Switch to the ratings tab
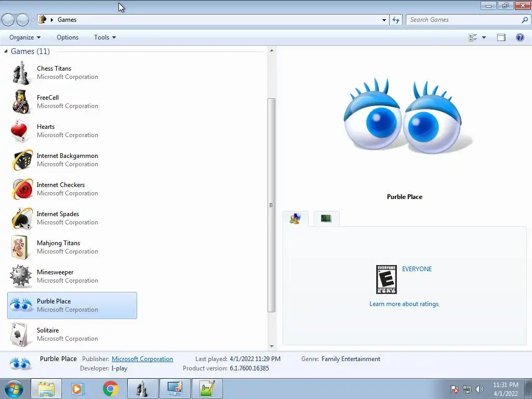Viewport: 532px width, 399px height. pos(295,219)
